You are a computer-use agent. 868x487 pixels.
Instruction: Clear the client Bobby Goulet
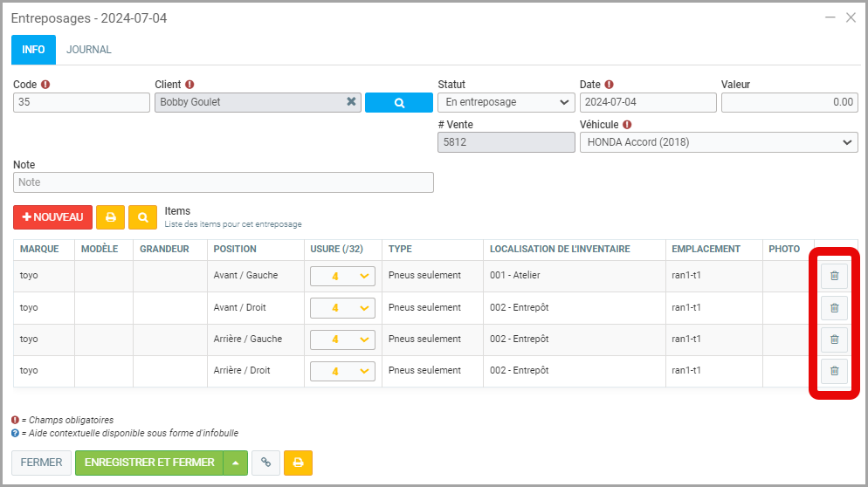click(351, 102)
